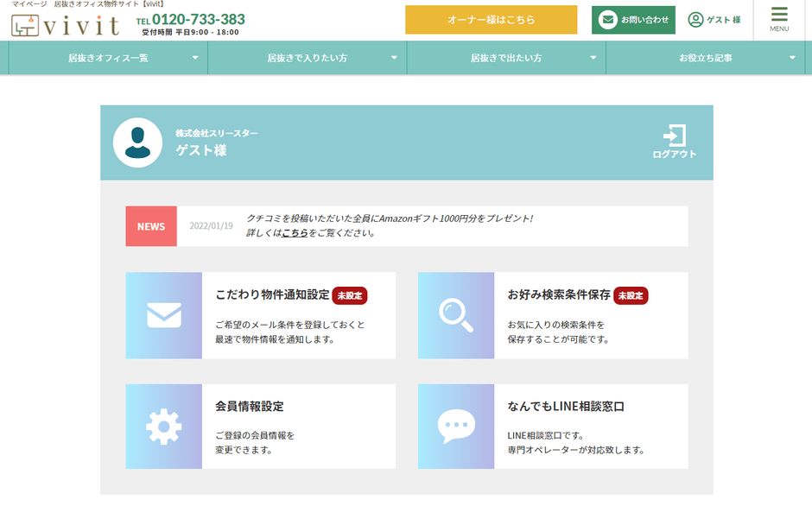Click the envelope notification settings icon
Viewport: 812px width, 506px height.
tap(164, 315)
